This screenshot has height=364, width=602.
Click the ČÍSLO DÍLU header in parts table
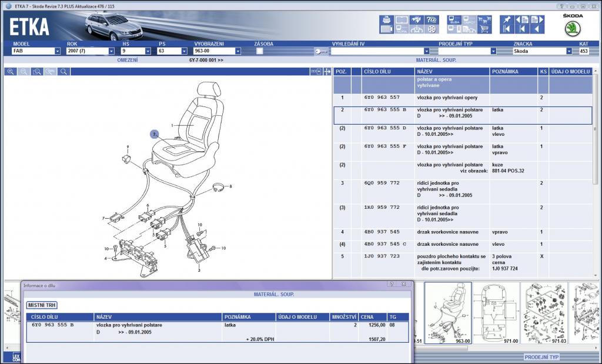point(388,72)
